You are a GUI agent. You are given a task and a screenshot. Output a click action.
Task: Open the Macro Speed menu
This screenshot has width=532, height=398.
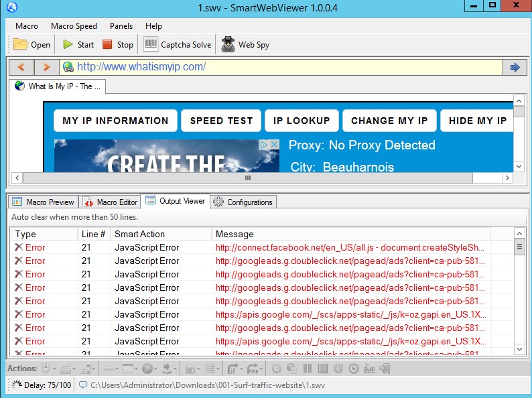pyautogui.click(x=74, y=26)
